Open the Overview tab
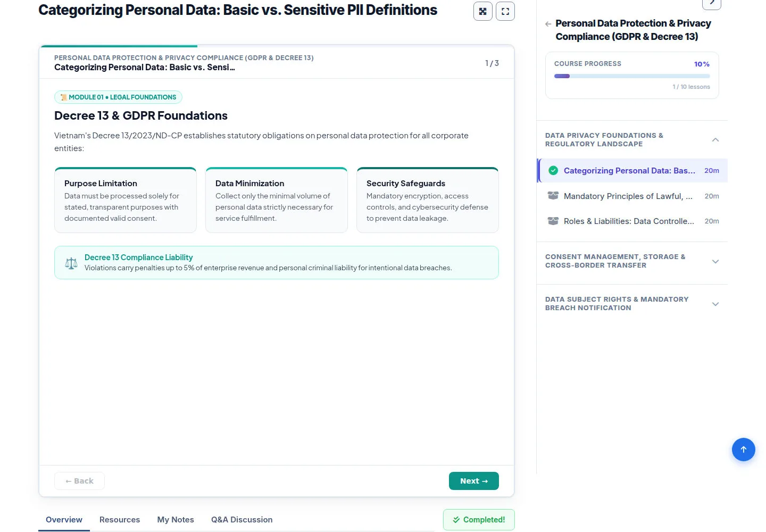Viewport: 766px width, 532px height. click(64, 520)
